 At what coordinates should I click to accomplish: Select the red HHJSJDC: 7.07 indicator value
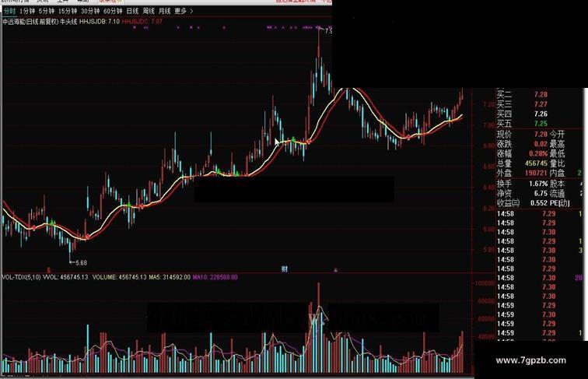[x=142, y=21]
